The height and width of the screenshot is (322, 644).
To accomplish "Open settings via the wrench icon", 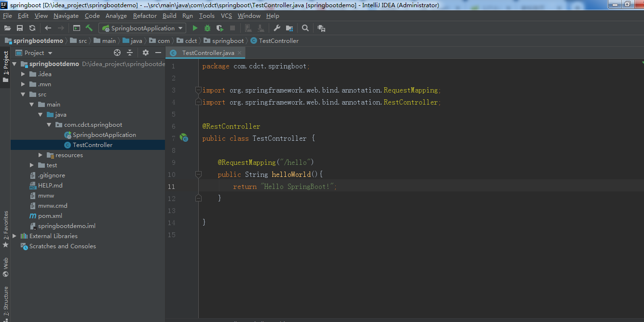I will [x=277, y=28].
